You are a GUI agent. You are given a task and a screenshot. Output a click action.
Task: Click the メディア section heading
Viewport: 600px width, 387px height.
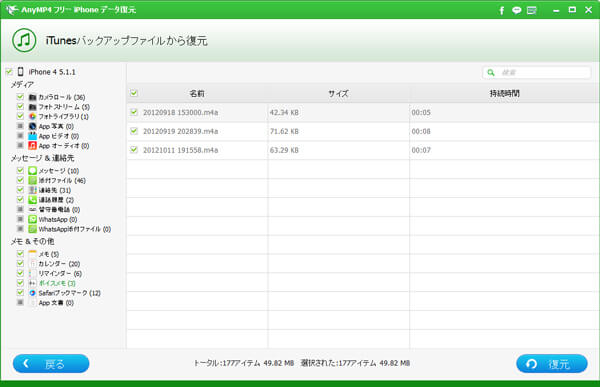coord(22,85)
